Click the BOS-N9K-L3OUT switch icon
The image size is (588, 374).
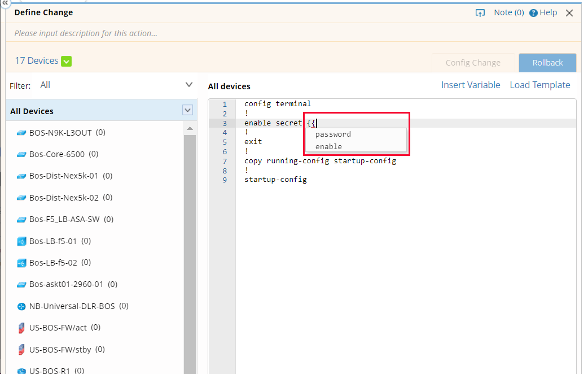[21, 133]
